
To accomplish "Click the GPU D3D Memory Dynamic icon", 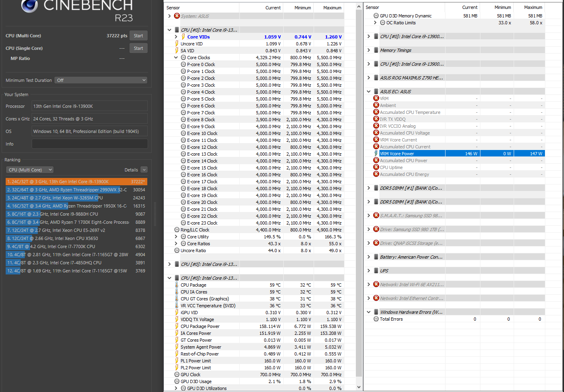I will [376, 16].
